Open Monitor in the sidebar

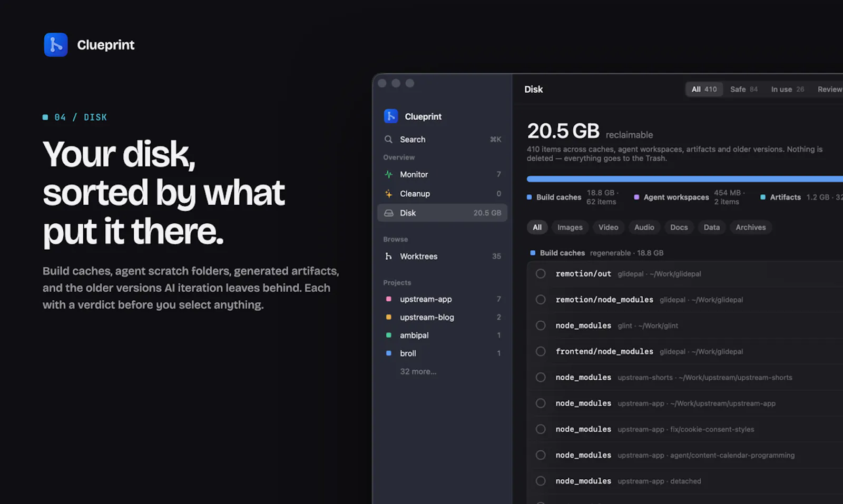[x=443, y=174]
